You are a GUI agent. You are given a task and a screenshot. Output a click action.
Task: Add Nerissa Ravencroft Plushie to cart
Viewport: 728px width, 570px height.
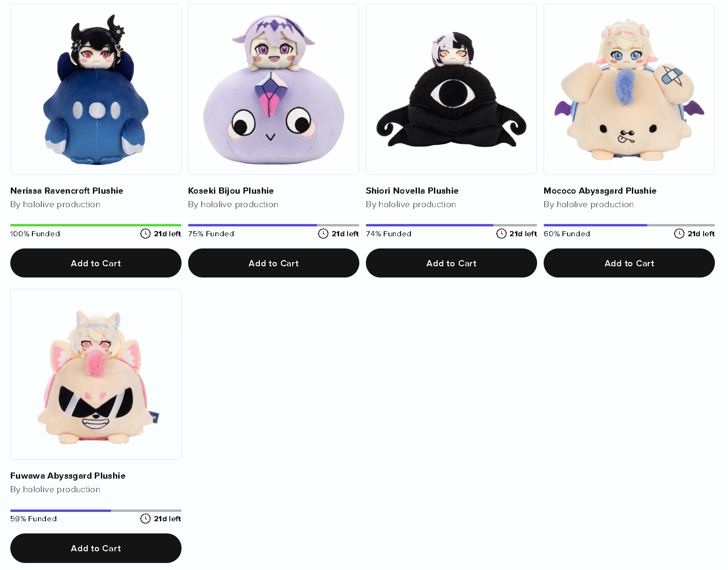coord(96,263)
